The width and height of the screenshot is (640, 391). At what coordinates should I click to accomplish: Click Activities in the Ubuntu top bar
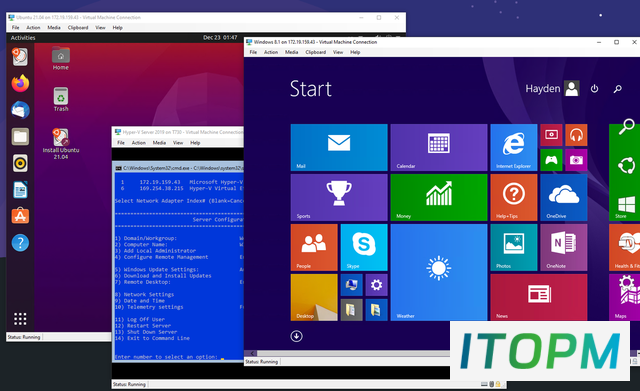click(23, 38)
